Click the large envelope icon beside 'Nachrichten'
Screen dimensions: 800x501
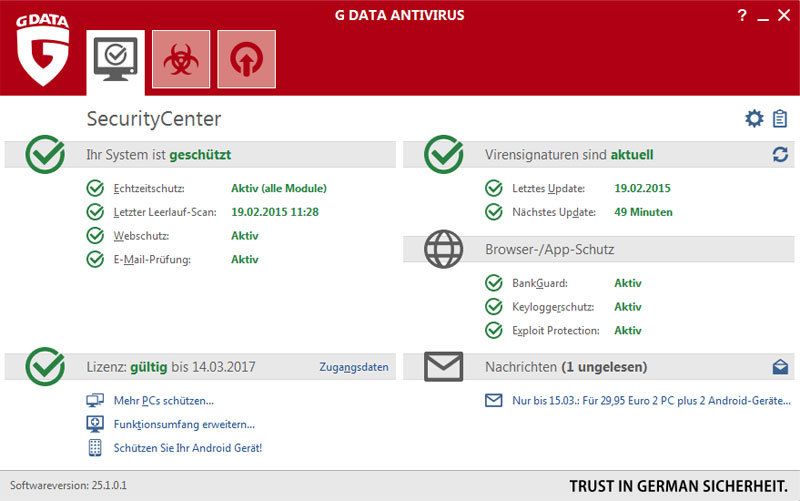point(443,366)
